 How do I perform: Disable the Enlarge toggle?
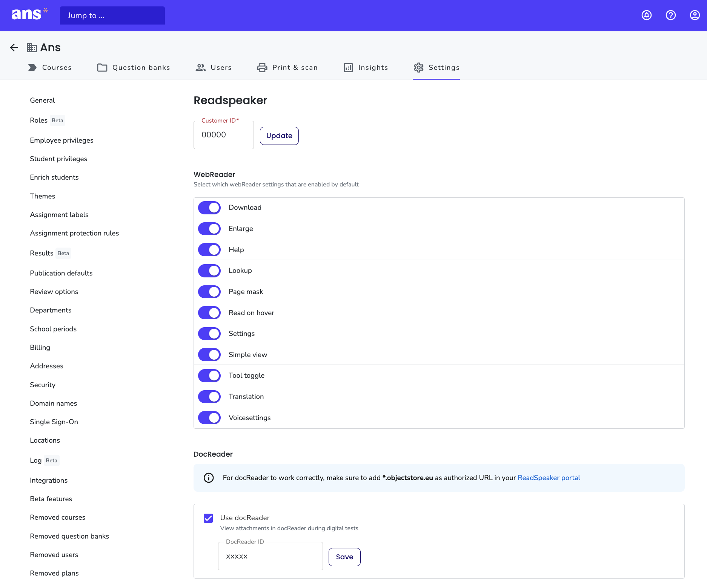click(x=209, y=229)
